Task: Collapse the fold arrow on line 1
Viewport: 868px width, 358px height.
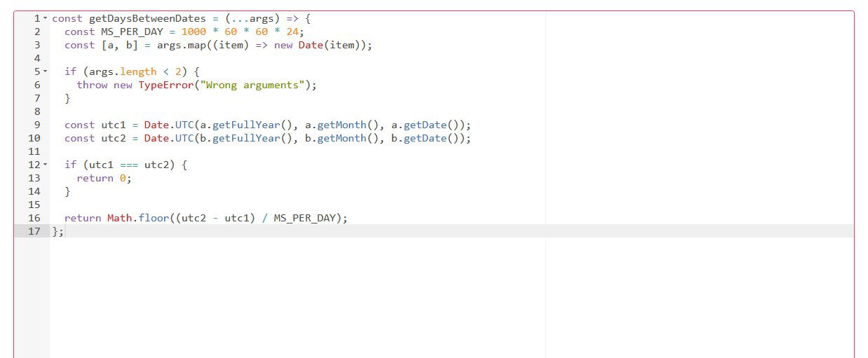Action: point(46,18)
